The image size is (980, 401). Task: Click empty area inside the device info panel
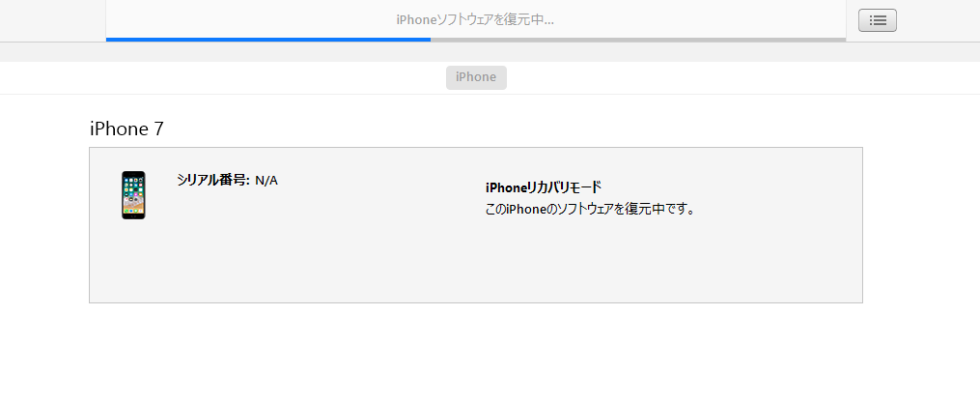(x=475, y=263)
